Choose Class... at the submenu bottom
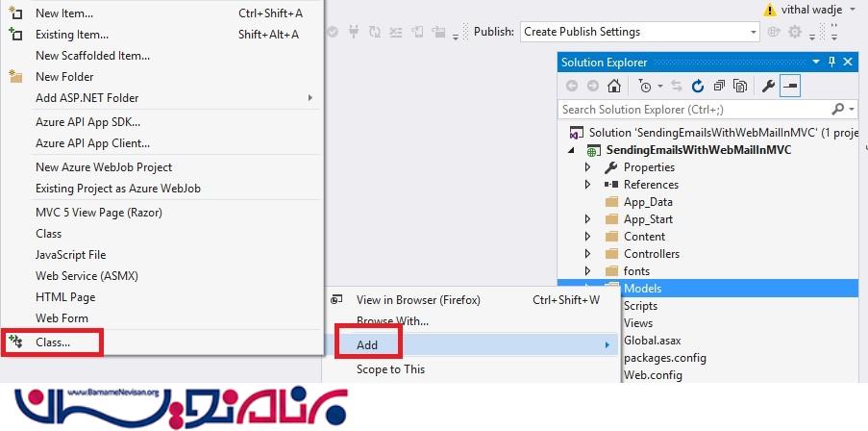Screen dimensions: 868x431 162,342
